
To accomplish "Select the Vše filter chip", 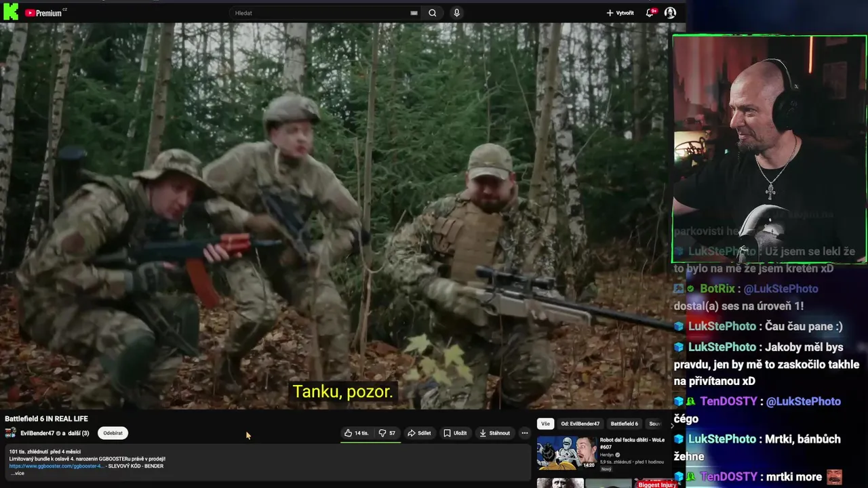I will point(545,424).
